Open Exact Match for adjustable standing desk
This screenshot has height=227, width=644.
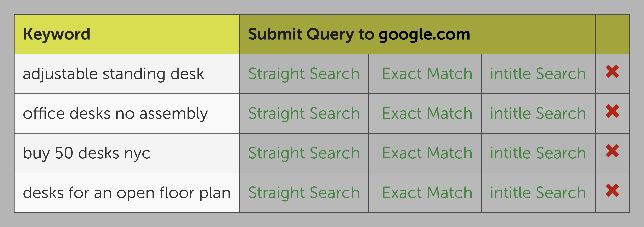(427, 74)
